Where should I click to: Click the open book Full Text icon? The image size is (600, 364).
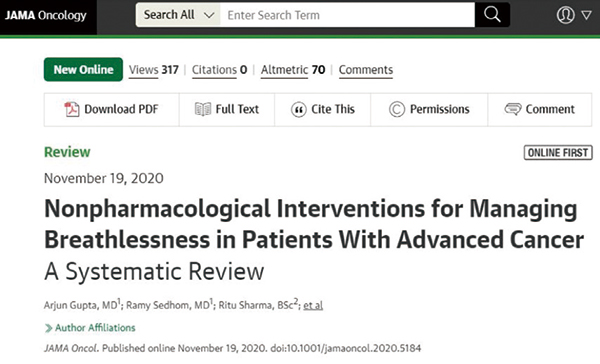[202, 109]
